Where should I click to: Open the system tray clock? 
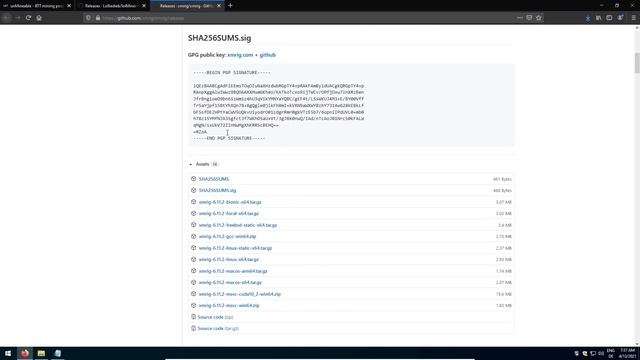click(627, 353)
